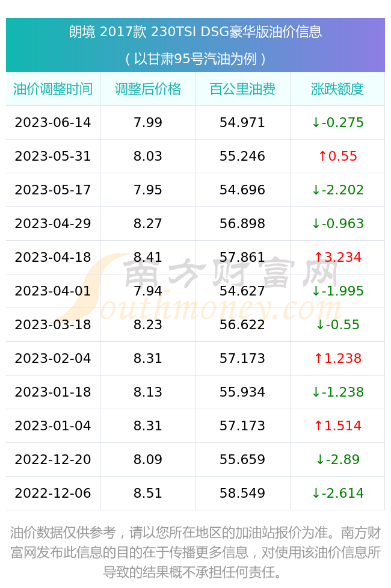Click the date cell '2022-12-06'
This screenshot has width=391, height=588.
tap(53, 494)
